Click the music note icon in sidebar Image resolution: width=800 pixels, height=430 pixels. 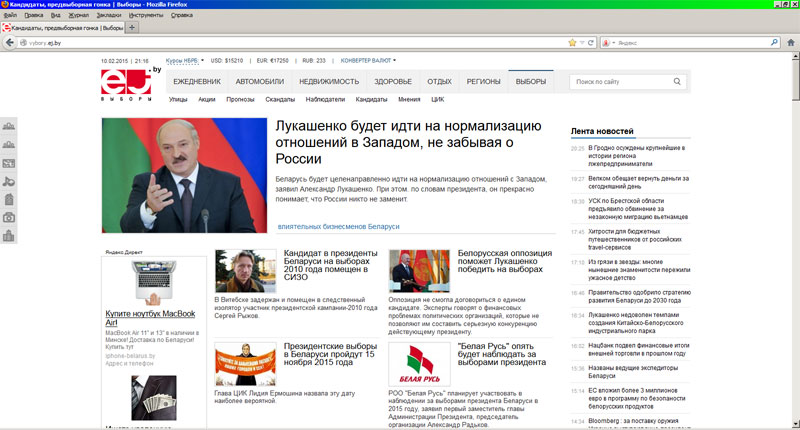pyautogui.click(x=9, y=181)
